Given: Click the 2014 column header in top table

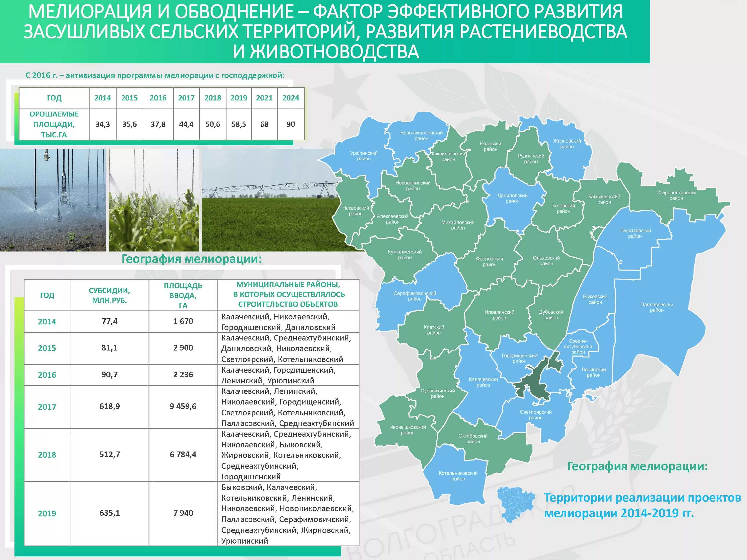Looking at the screenshot, I should tap(103, 98).
